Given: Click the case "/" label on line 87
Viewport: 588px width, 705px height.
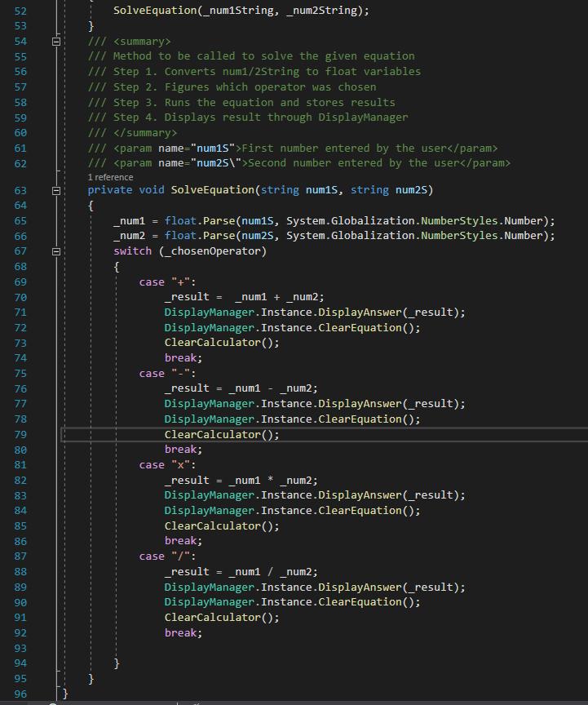Looking at the screenshot, I should 167,556.
